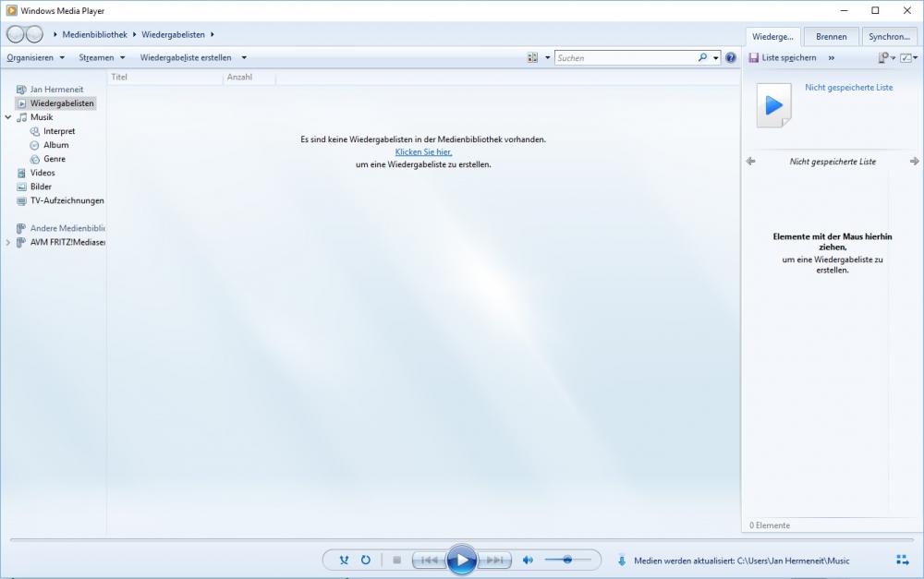Click the Previous track button
This screenshot has height=579, width=924.
pos(429,561)
